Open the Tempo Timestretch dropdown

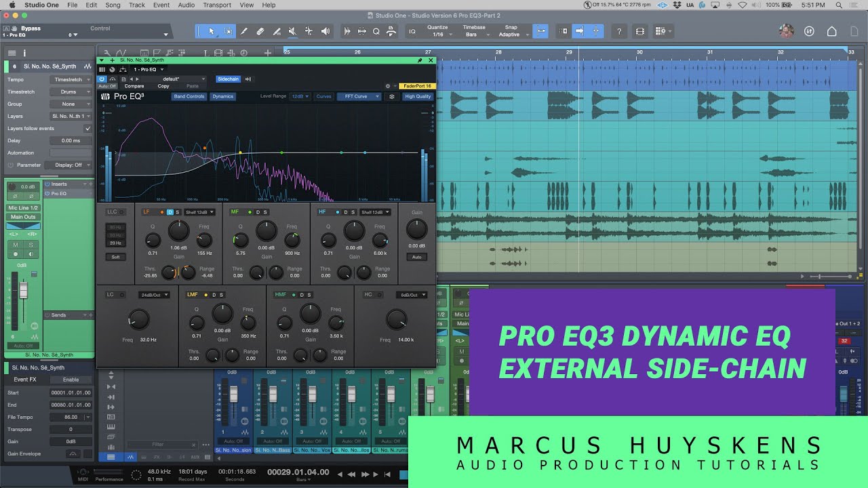(x=71, y=79)
